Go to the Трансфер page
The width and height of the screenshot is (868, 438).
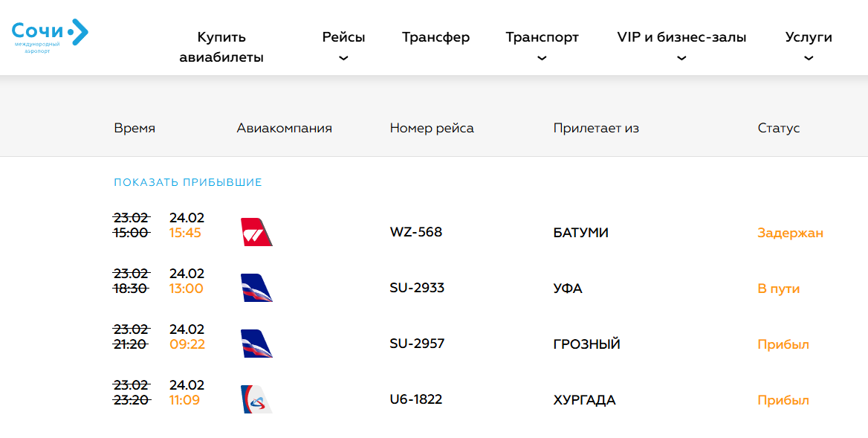(x=435, y=37)
